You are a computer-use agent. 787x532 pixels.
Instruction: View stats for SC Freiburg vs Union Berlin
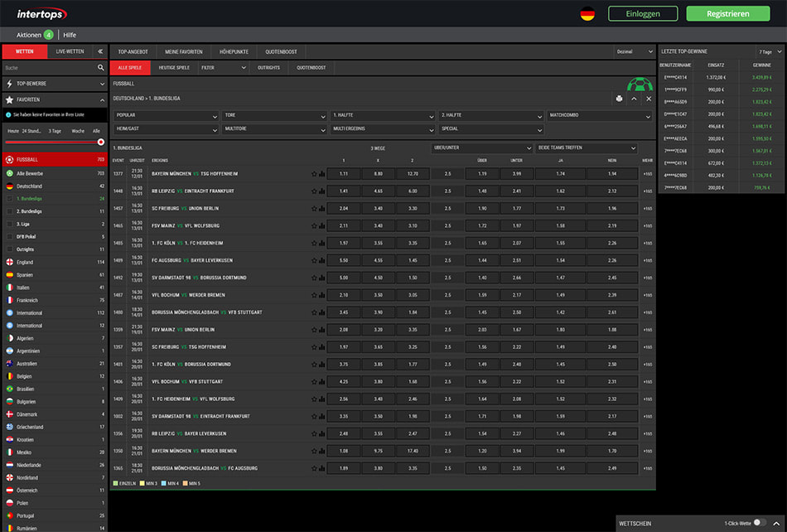point(321,209)
